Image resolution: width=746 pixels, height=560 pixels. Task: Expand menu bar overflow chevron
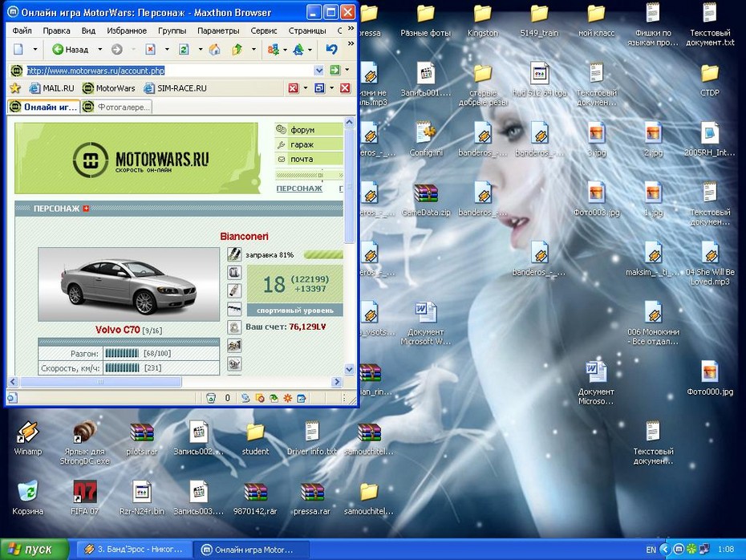(x=351, y=29)
